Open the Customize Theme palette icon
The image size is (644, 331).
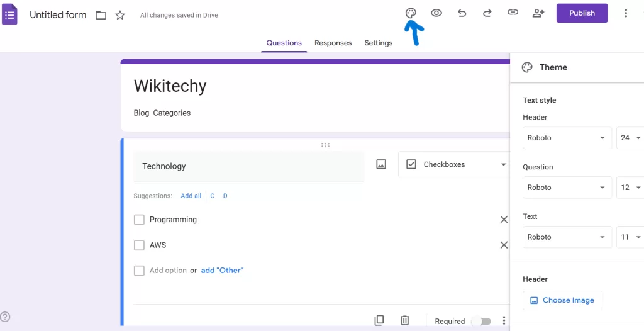[411, 13]
